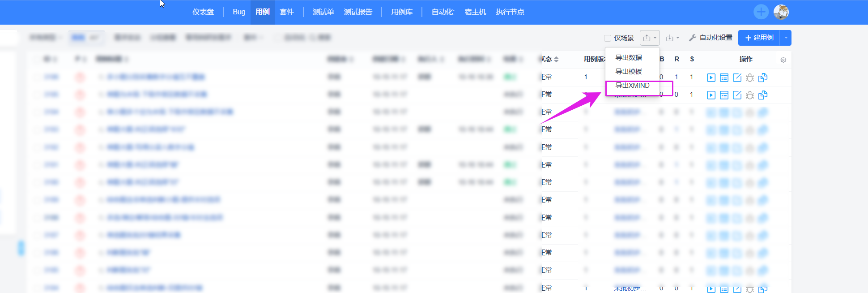This screenshot has width=868, height=293.
Task: Open 自动化设置 settings
Action: pyautogui.click(x=711, y=38)
